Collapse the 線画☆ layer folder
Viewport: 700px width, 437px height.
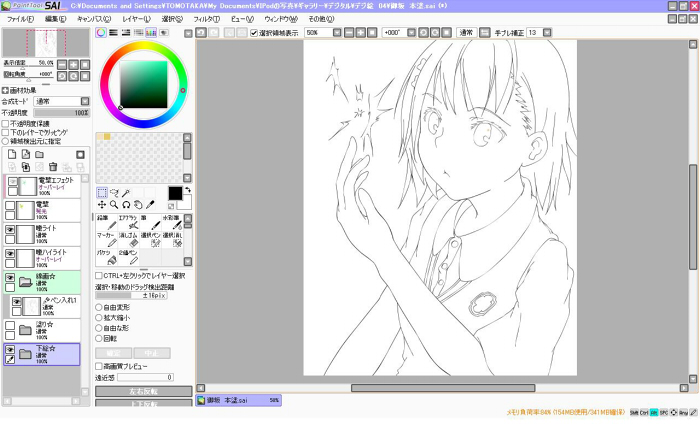coord(25,282)
